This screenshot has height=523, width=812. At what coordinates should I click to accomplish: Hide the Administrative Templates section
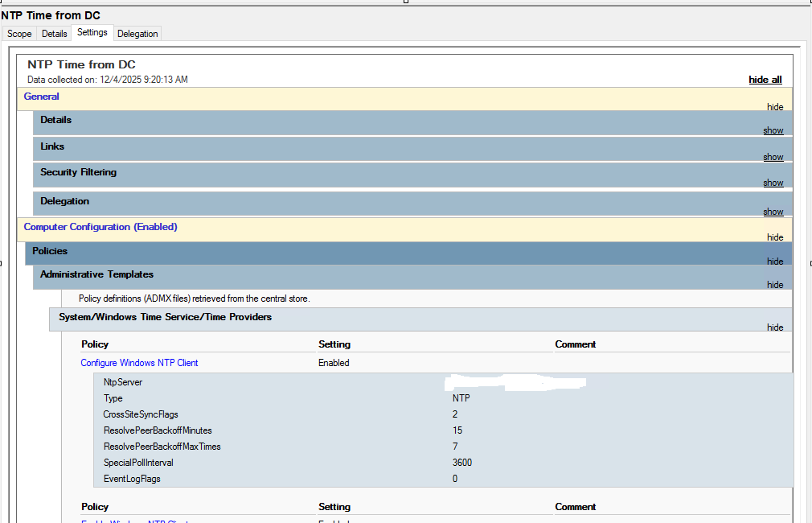pos(775,285)
